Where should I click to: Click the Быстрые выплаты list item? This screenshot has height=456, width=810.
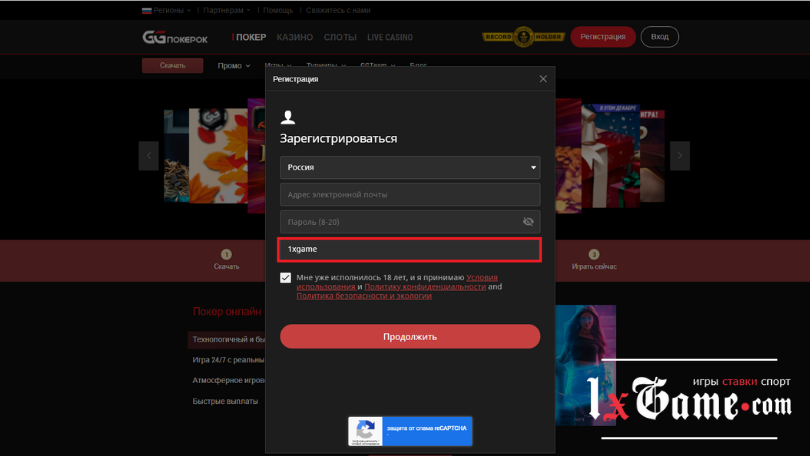point(225,401)
